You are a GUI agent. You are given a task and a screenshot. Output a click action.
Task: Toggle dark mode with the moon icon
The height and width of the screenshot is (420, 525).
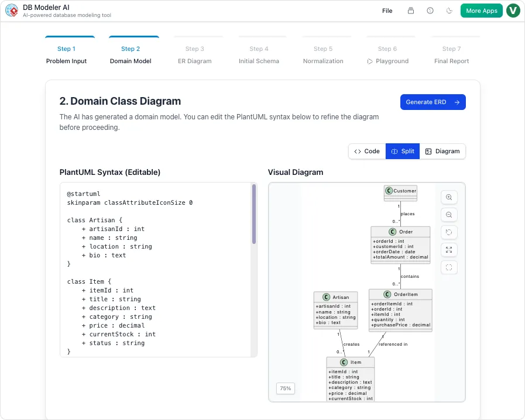449,11
